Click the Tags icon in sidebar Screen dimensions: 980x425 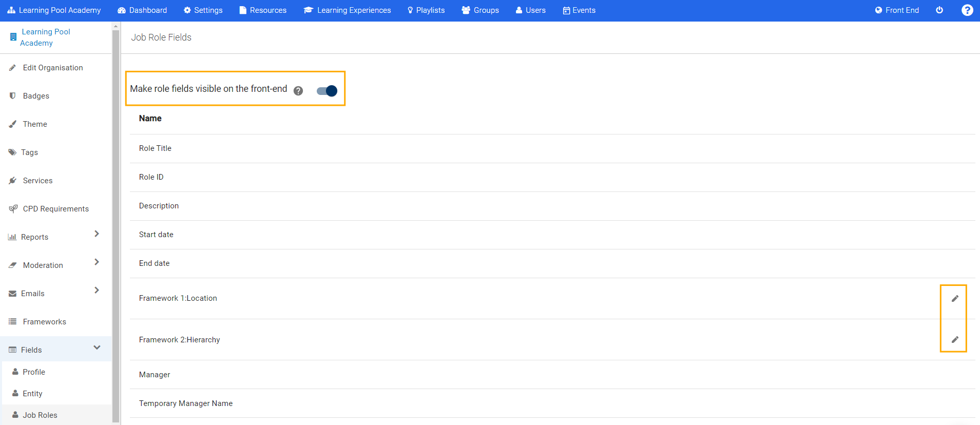pos(12,152)
